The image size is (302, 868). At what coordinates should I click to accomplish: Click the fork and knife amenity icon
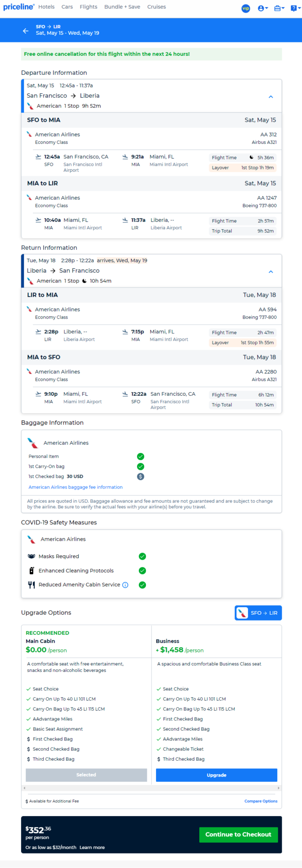[32, 585]
